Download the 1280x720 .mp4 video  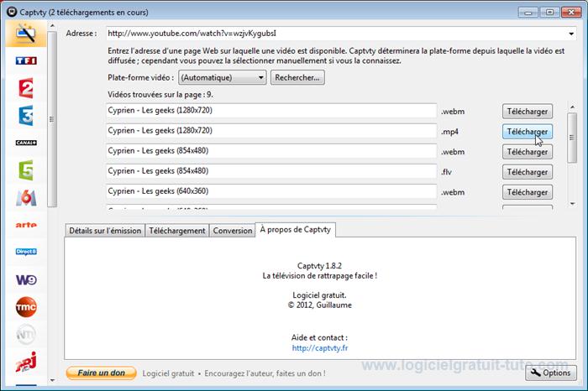point(528,132)
